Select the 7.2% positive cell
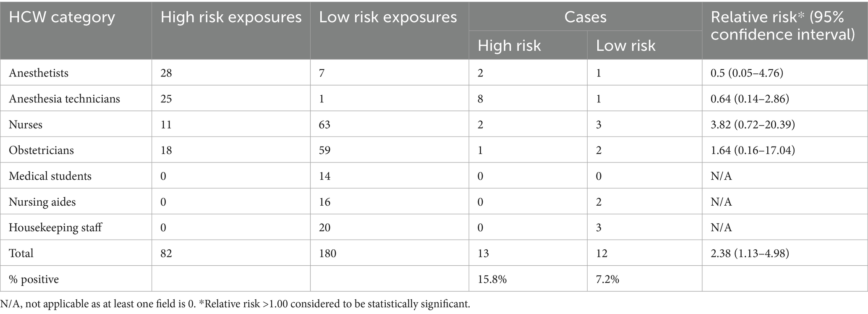This screenshot has width=868, height=314. pos(607,279)
